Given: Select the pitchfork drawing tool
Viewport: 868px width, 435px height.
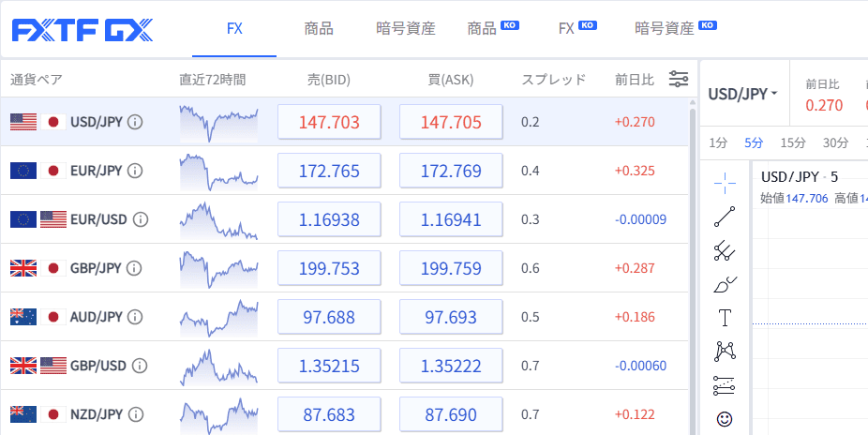Looking at the screenshot, I should point(725,250).
